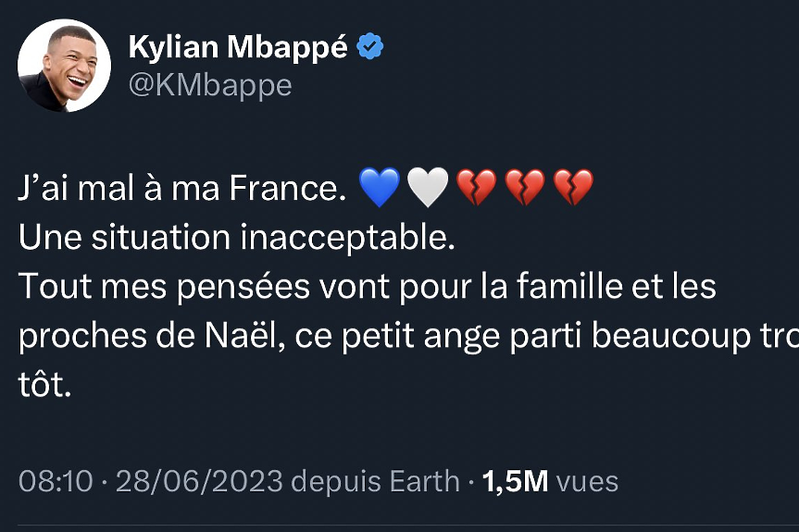Click the word "vues"
Screen dimensions: 799x532
(x=588, y=481)
